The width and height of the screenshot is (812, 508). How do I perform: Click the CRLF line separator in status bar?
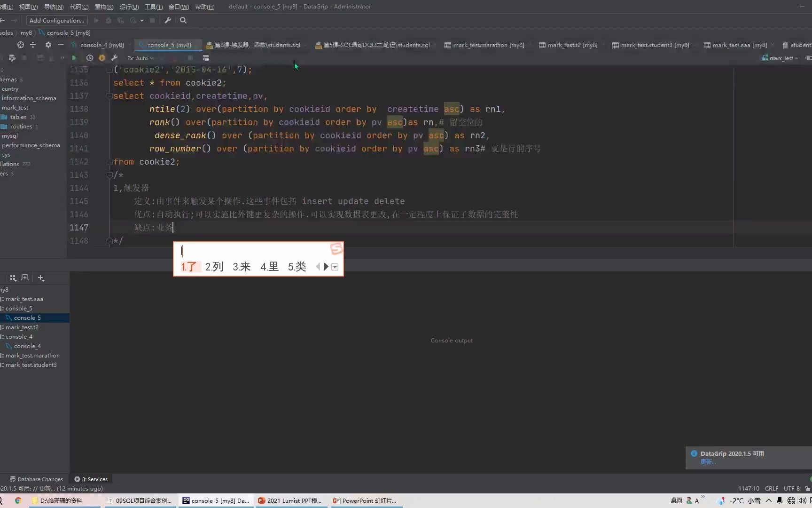pos(772,488)
